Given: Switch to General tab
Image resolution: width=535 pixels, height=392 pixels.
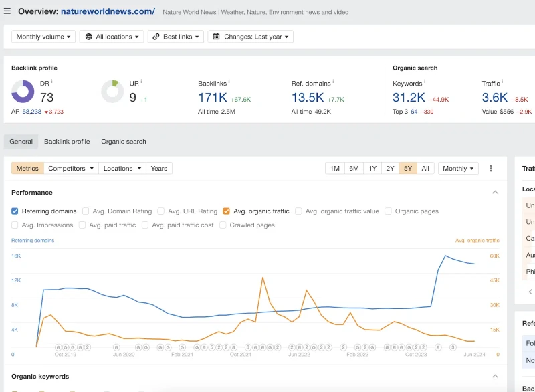Looking at the screenshot, I should (21, 142).
